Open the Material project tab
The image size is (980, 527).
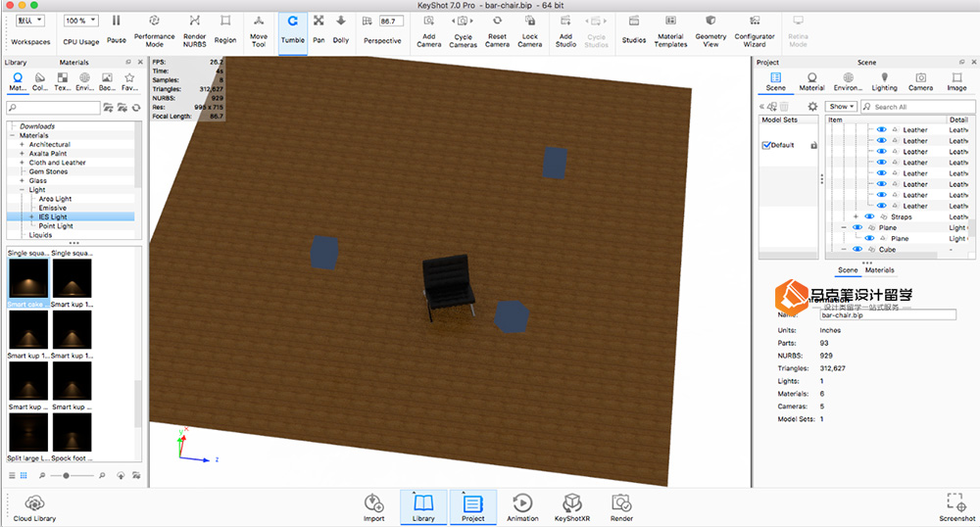(811, 82)
